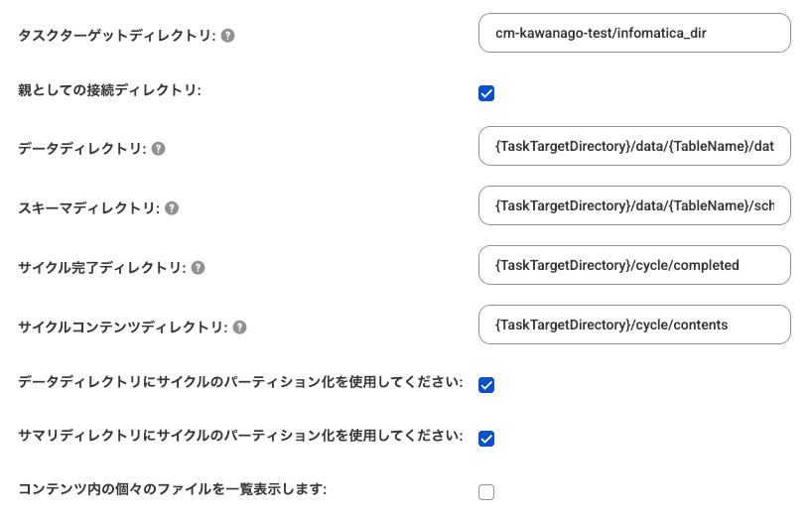Click the 親としての接続ディレクトリ label

[x=110, y=90]
